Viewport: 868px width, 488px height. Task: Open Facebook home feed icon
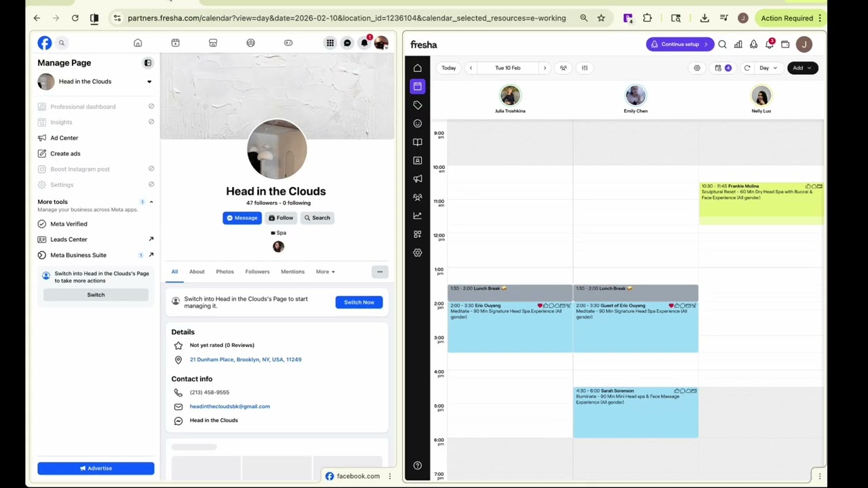click(138, 43)
